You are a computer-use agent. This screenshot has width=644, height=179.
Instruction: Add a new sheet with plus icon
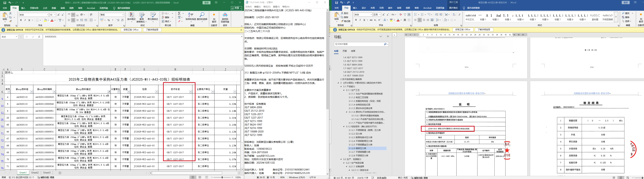pyautogui.click(x=60, y=173)
